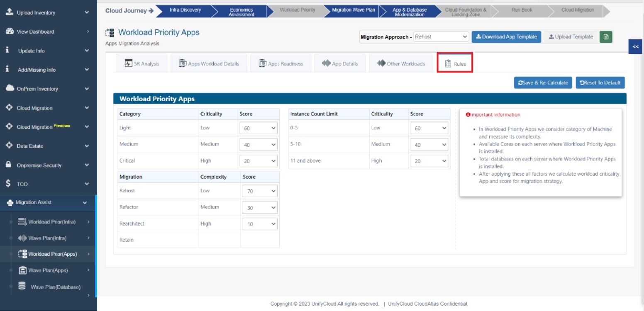
Task: Click the OnPrem Inventory cloud icon
Action: pos(9,88)
